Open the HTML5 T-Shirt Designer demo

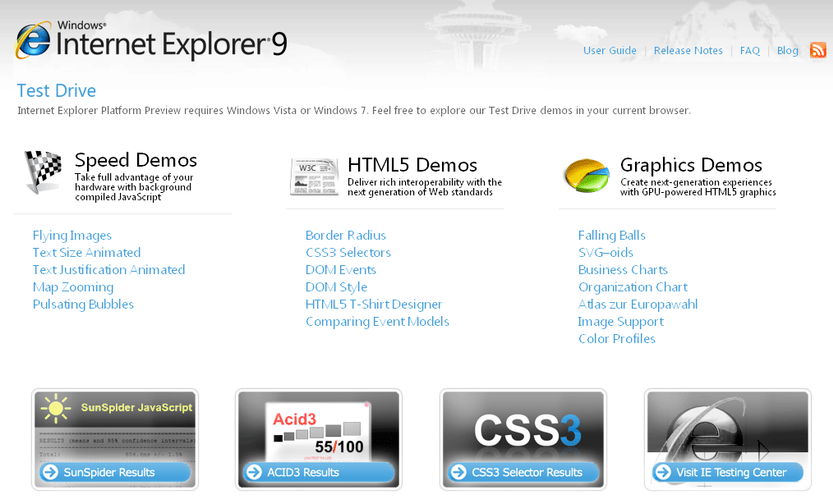coord(374,305)
